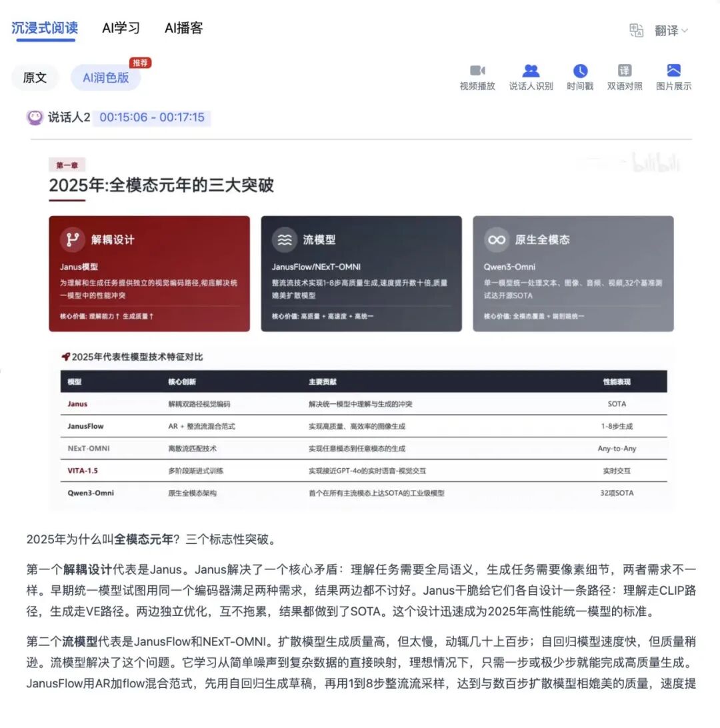Screen dimensions: 720x728
Task: Click the JanusFlow table row name
Action: coord(85,426)
